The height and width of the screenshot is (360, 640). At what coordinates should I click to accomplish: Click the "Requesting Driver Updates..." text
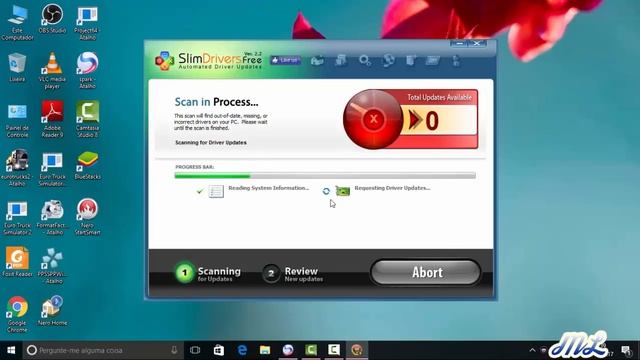tap(392, 188)
